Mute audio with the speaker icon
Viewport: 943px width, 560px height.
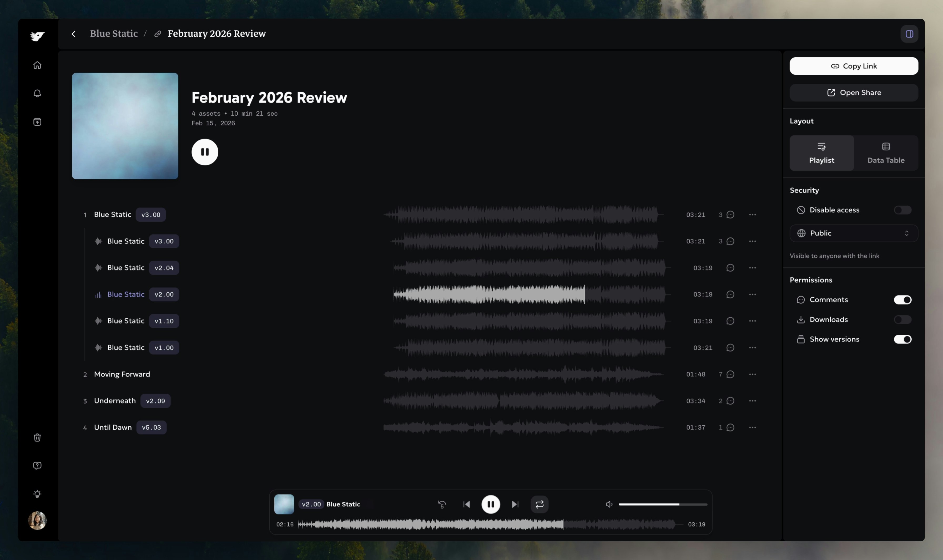(x=609, y=505)
